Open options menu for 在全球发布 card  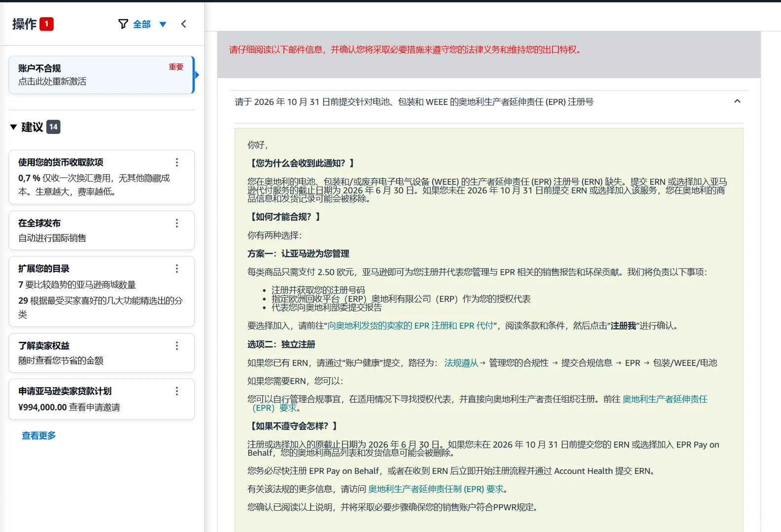tap(177, 223)
